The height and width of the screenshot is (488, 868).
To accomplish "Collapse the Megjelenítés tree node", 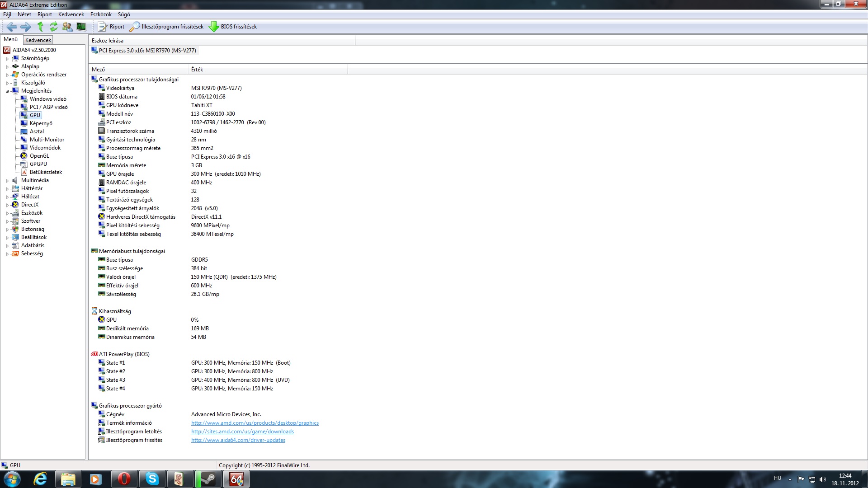I will pyautogui.click(x=7, y=91).
